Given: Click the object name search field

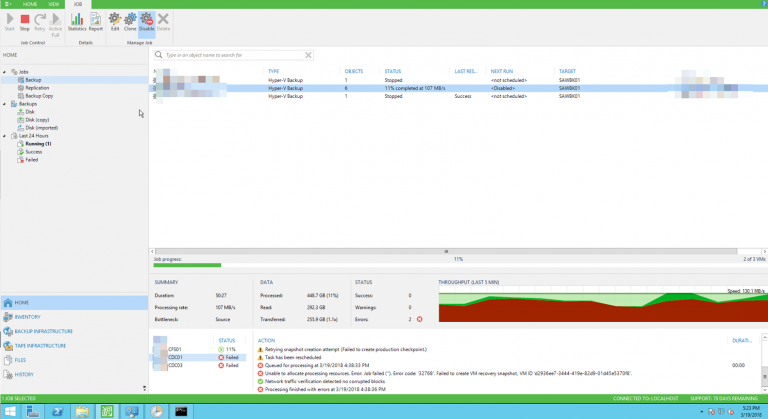Looking at the screenshot, I should point(233,55).
